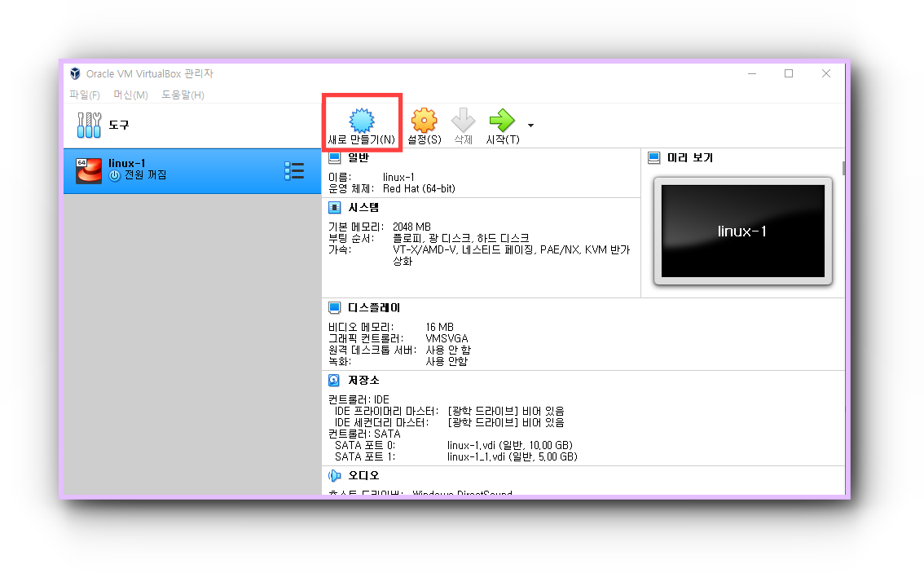Screen dimensions: 924x573
Task: Close the VirtualBox manager window
Action: coord(826,73)
